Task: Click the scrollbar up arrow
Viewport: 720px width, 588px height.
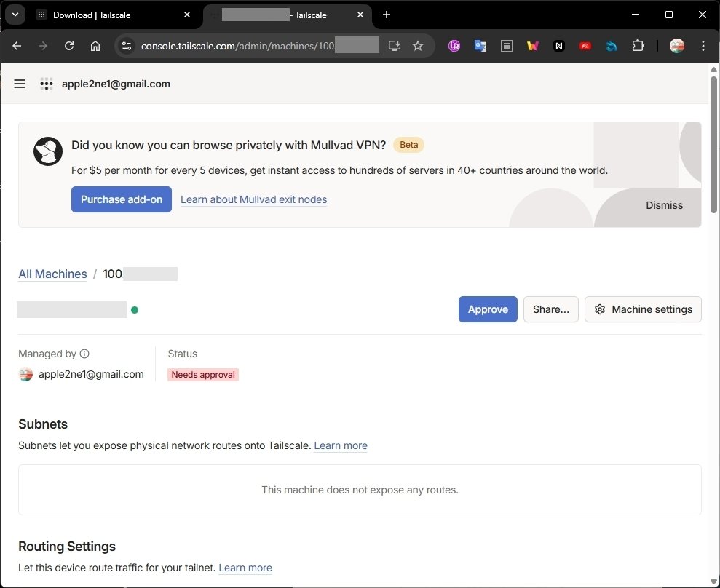Action: coord(713,69)
